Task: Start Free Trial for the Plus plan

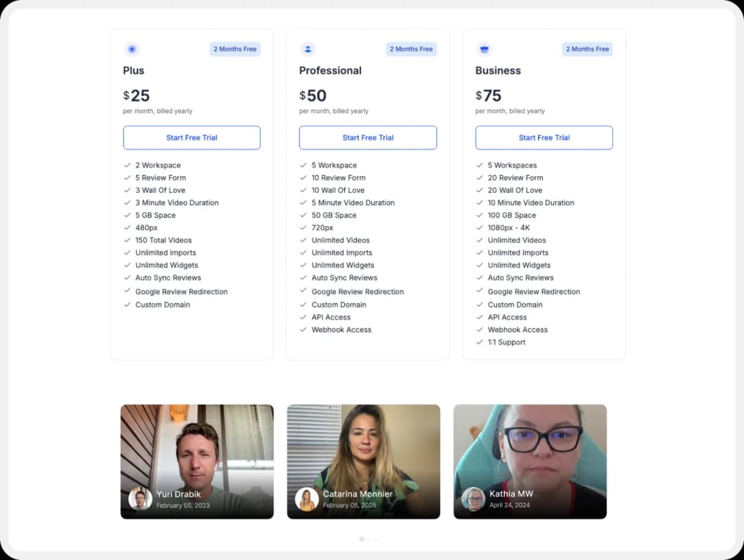Action: pos(192,138)
